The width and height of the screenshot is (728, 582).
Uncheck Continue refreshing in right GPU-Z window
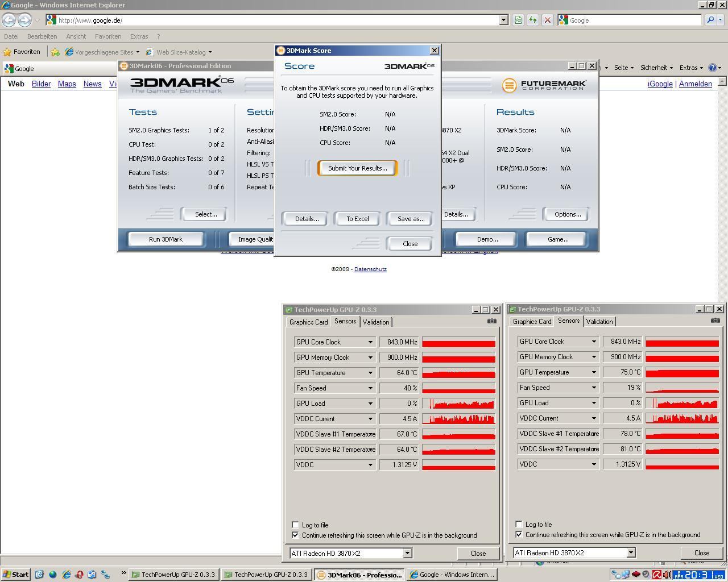(x=519, y=535)
